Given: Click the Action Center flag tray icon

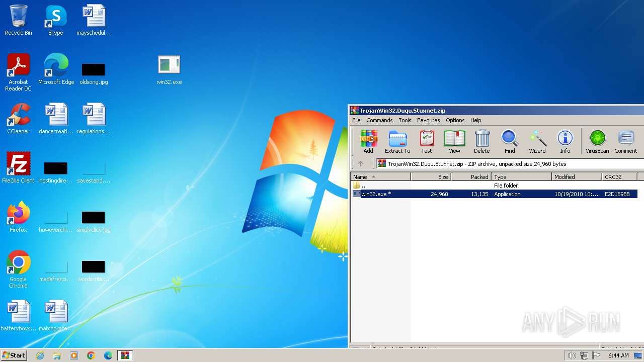Looking at the screenshot, I should click(x=597, y=355).
